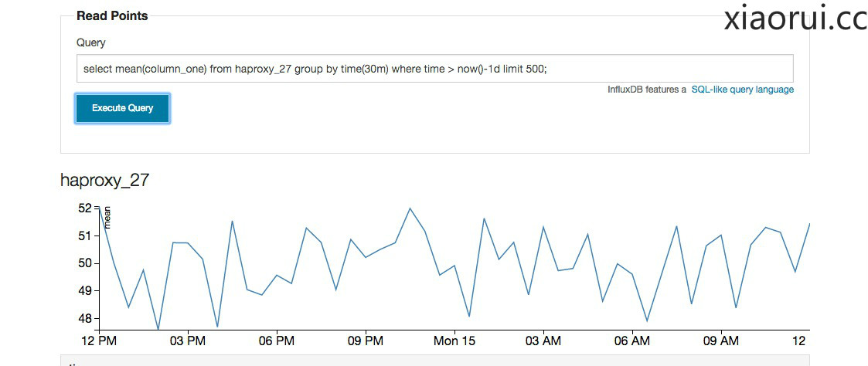This screenshot has width=868, height=366.
Task: Click the 06 PM x-axis tick label
Action: (276, 341)
